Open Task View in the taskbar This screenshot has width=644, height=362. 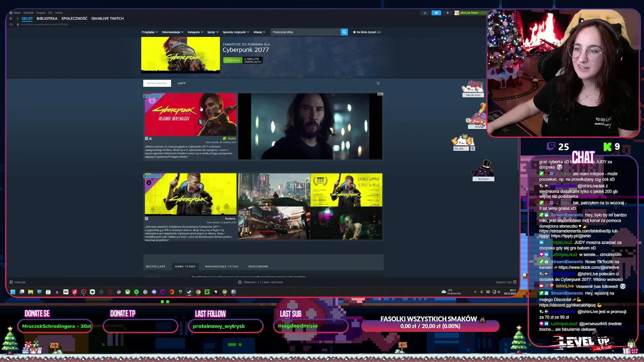[x=22, y=292]
